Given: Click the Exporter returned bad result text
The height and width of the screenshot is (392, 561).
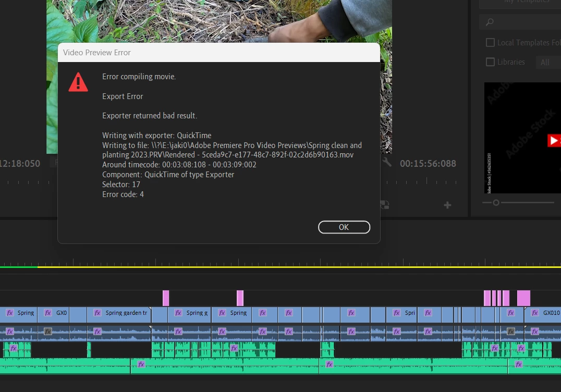Looking at the screenshot, I should coord(150,116).
